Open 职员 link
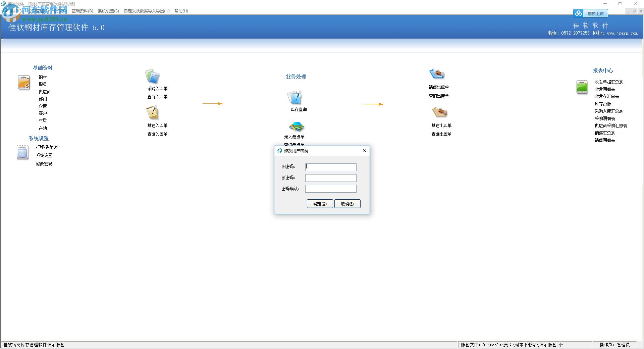Image resolution: width=644 pixels, height=349 pixels. coord(43,84)
